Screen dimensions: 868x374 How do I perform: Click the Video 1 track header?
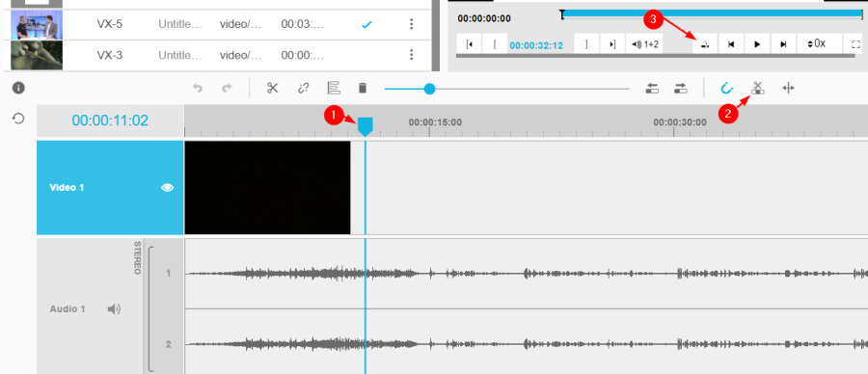[x=110, y=188]
